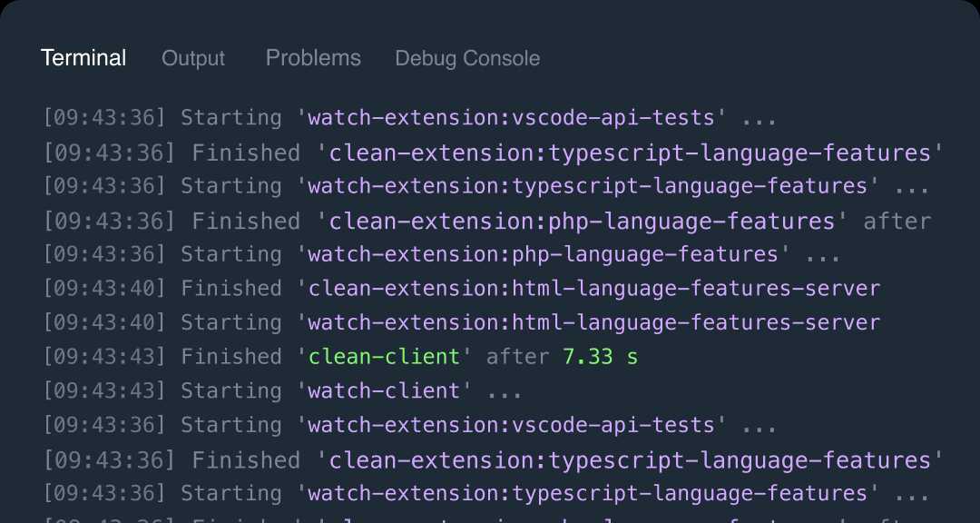Click the word 'after' following clean-extension:php-language-features
The image size is (980, 523).
(x=897, y=221)
